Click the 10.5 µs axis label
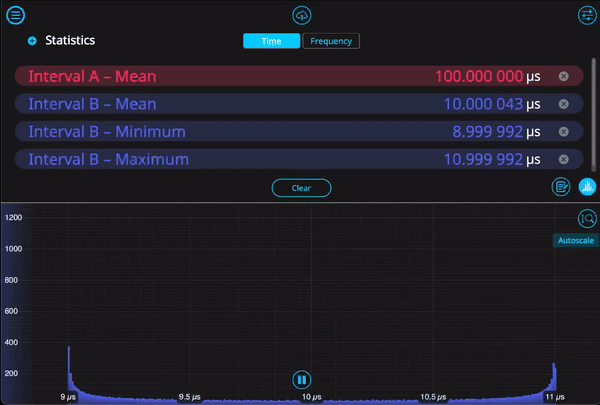This screenshot has width=600, height=405. 433,397
